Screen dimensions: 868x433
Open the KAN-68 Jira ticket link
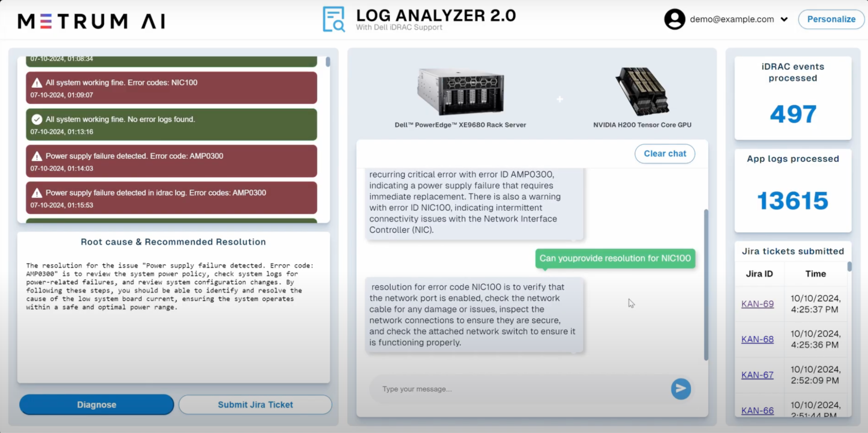(757, 339)
